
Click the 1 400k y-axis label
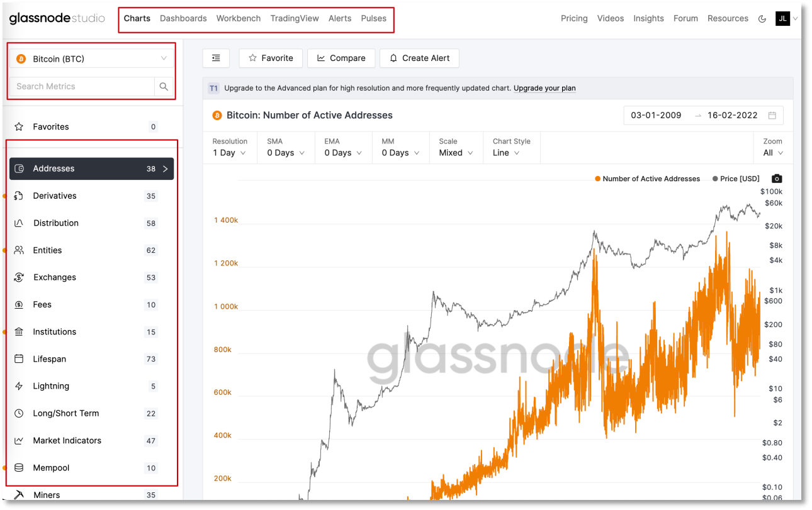[226, 221]
